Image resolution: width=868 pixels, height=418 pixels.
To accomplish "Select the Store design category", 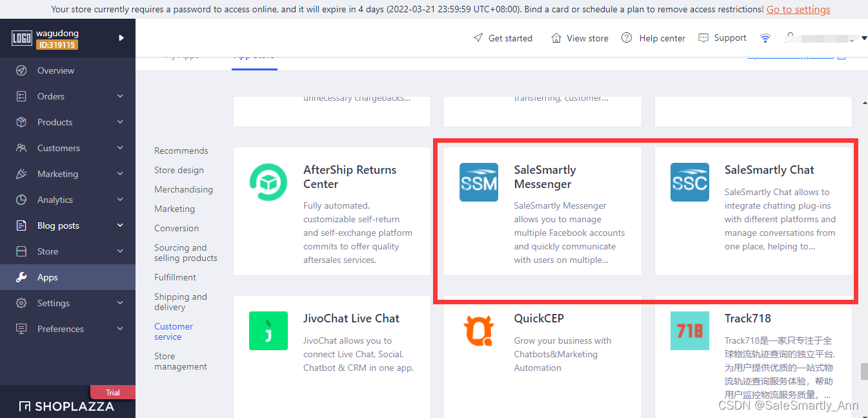I will [x=179, y=170].
